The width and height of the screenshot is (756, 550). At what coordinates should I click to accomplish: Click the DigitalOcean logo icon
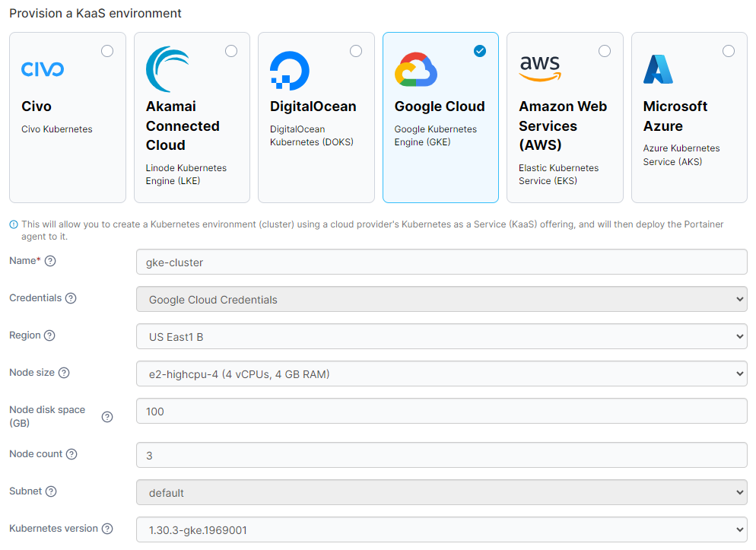[x=289, y=71]
